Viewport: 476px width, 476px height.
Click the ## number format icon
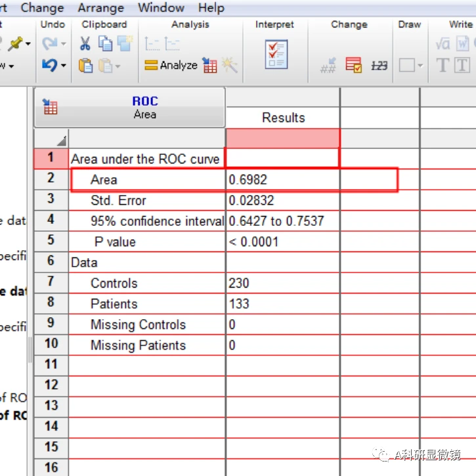(328, 66)
